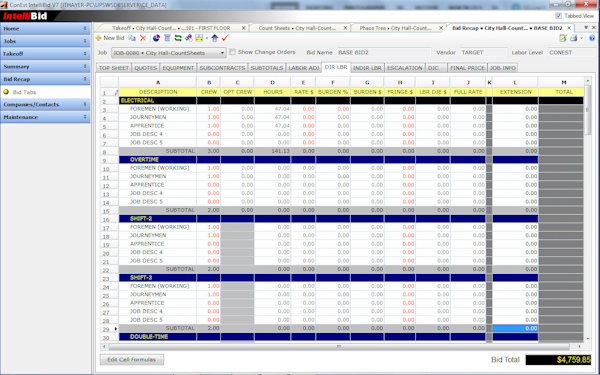Viewport: 600px width, 375px height.
Task: Switch to the Takeoff First Floor document tab
Action: pyautogui.click(x=171, y=28)
